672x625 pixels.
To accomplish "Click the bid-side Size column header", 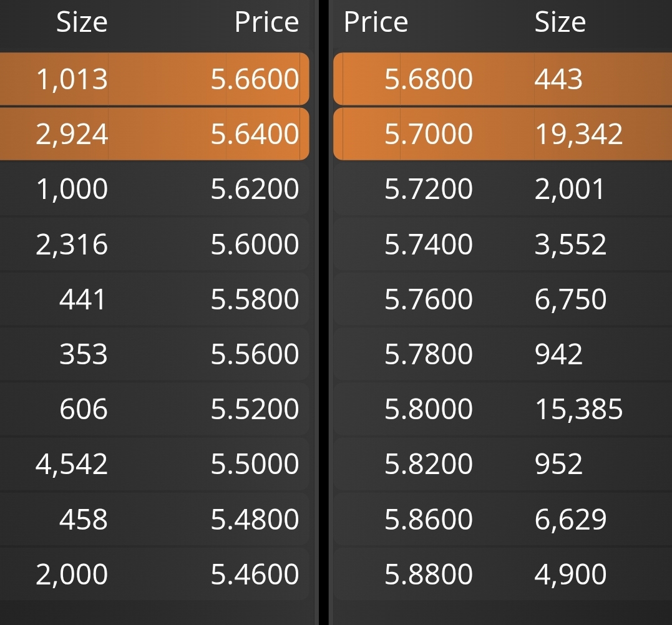I will [82, 22].
